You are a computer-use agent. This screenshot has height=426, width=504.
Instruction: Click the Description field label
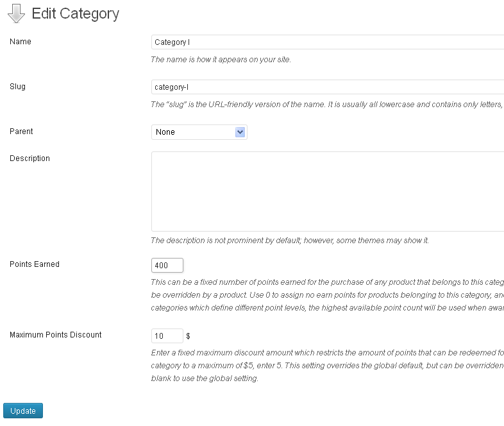point(29,158)
